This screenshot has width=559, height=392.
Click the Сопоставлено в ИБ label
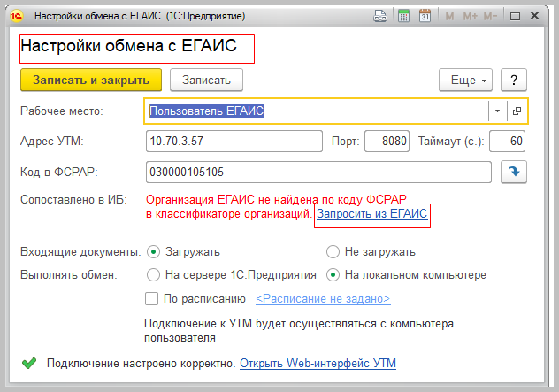click(x=73, y=200)
